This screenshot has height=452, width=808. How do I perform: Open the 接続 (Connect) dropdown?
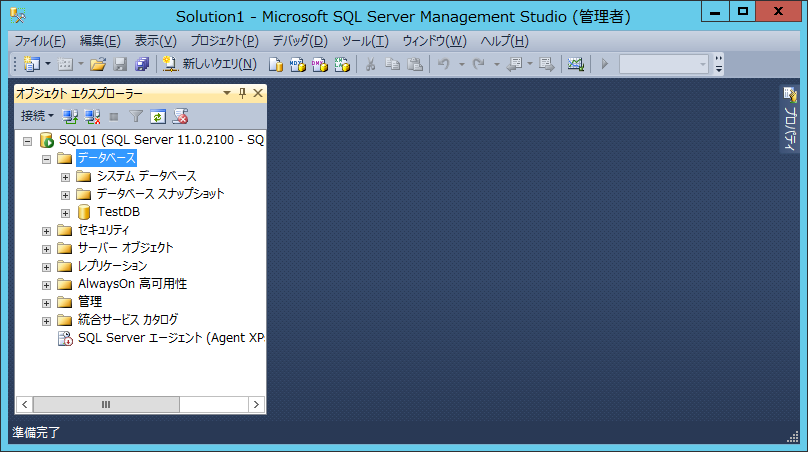[x=37, y=116]
